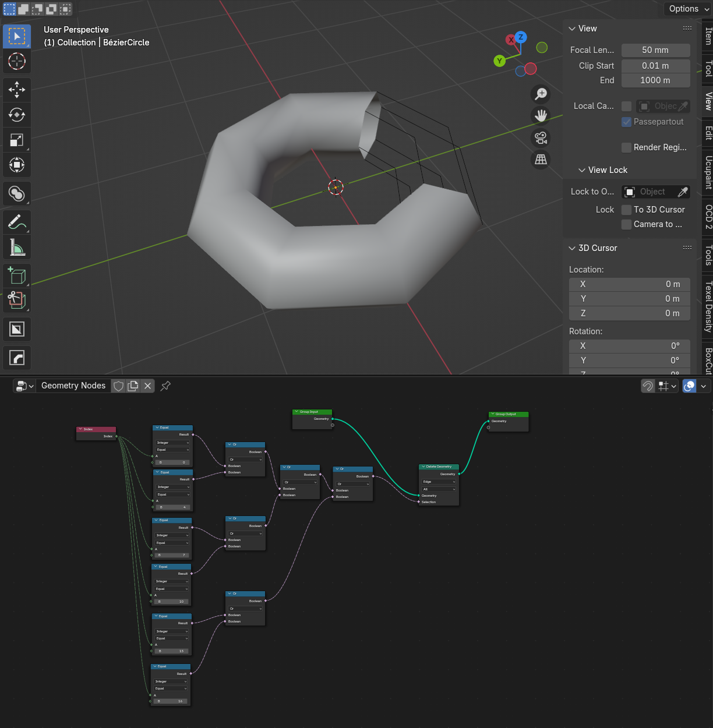
Task: Choose the Move tool
Action: pos(17,90)
